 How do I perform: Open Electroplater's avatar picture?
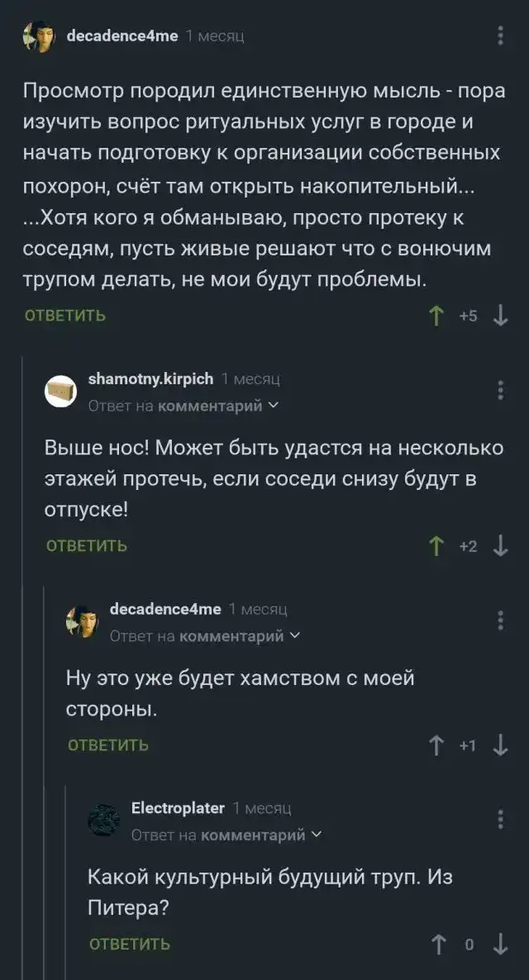103,820
